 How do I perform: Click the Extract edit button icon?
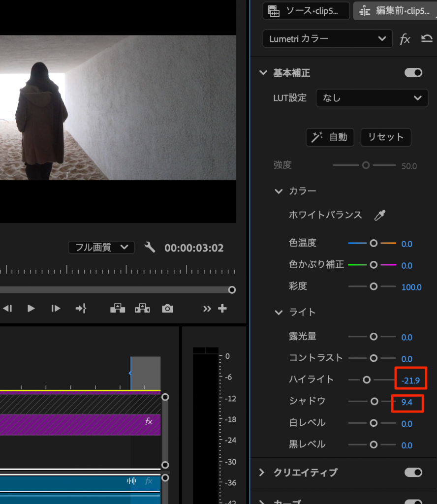(142, 309)
